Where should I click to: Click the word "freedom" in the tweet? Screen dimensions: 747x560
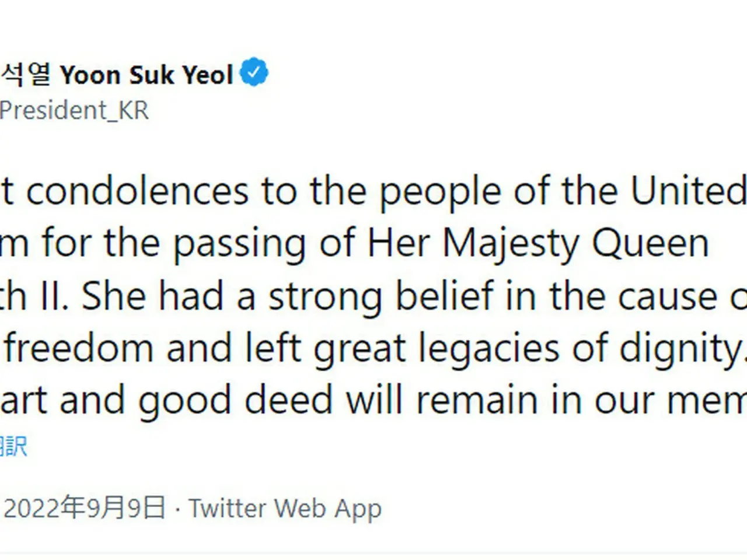[x=79, y=348]
